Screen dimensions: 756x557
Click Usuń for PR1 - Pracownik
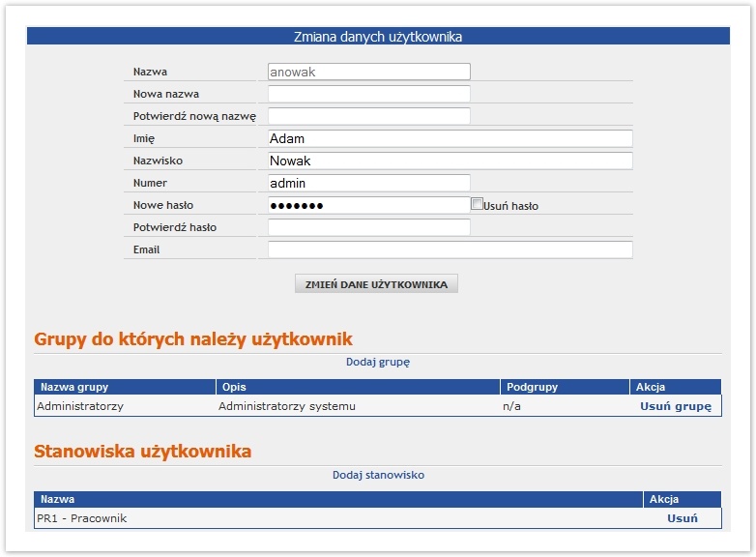[682, 518]
